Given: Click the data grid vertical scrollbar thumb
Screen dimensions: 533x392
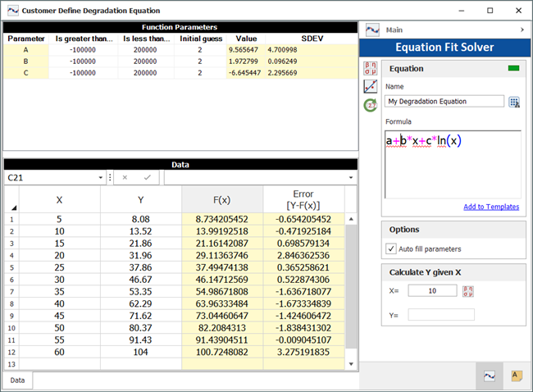Looking at the screenshot, I should tap(351, 286).
